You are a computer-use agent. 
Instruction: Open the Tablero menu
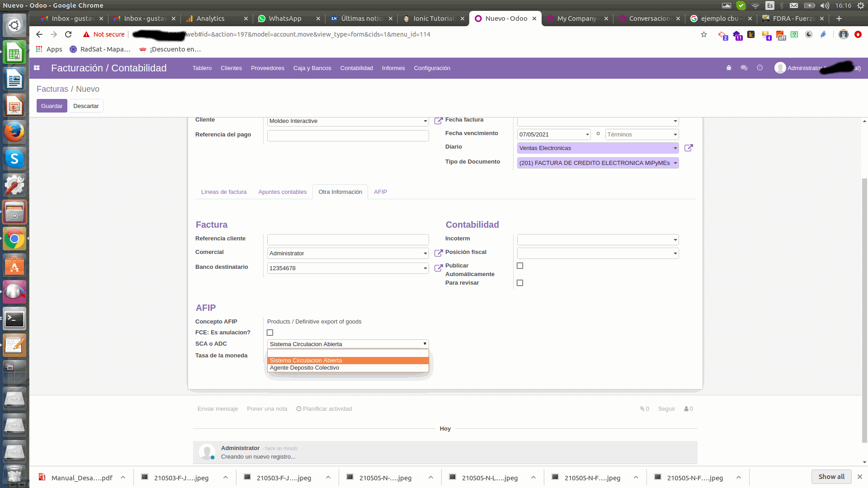pos(202,68)
